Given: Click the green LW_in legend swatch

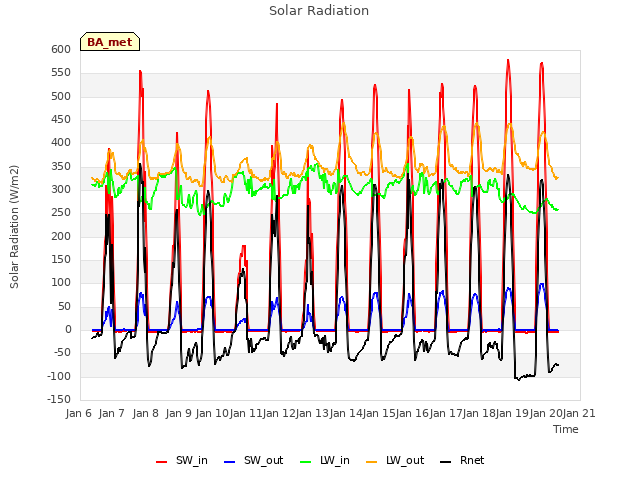Looking at the screenshot, I should click(x=306, y=462).
